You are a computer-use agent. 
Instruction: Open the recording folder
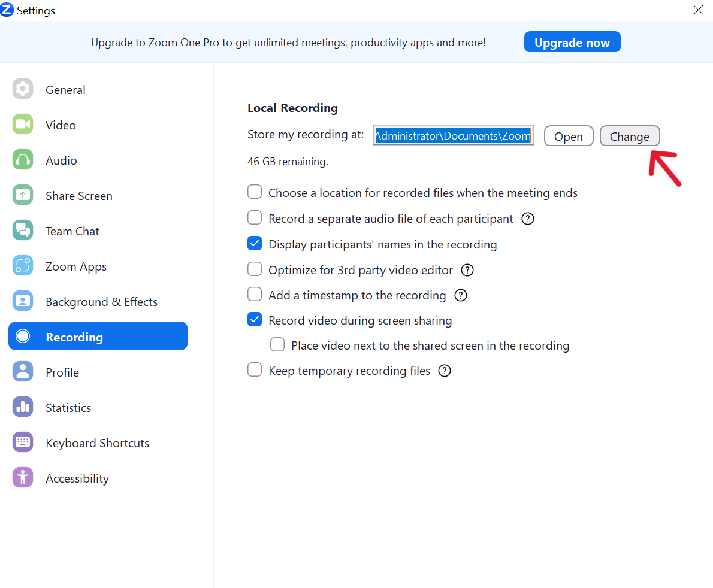(x=569, y=136)
